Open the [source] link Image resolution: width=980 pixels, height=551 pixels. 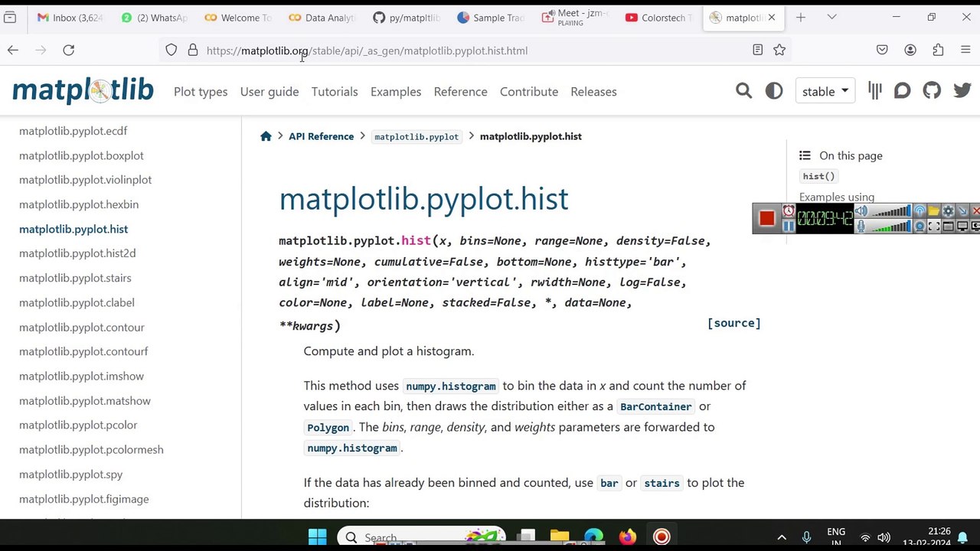pos(733,323)
